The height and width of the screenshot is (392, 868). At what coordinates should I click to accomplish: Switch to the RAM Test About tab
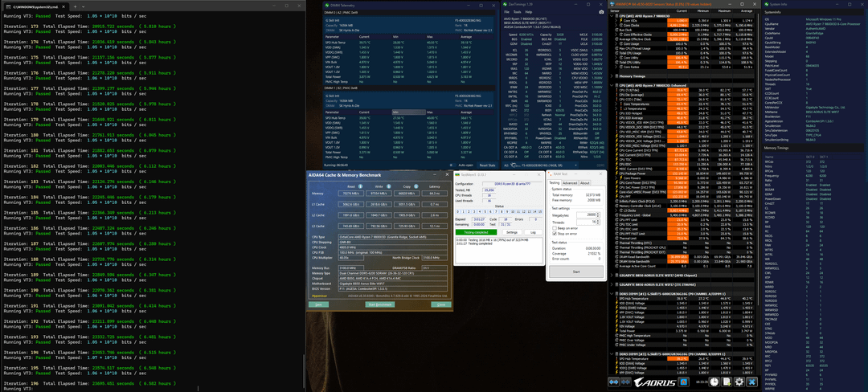(584, 183)
